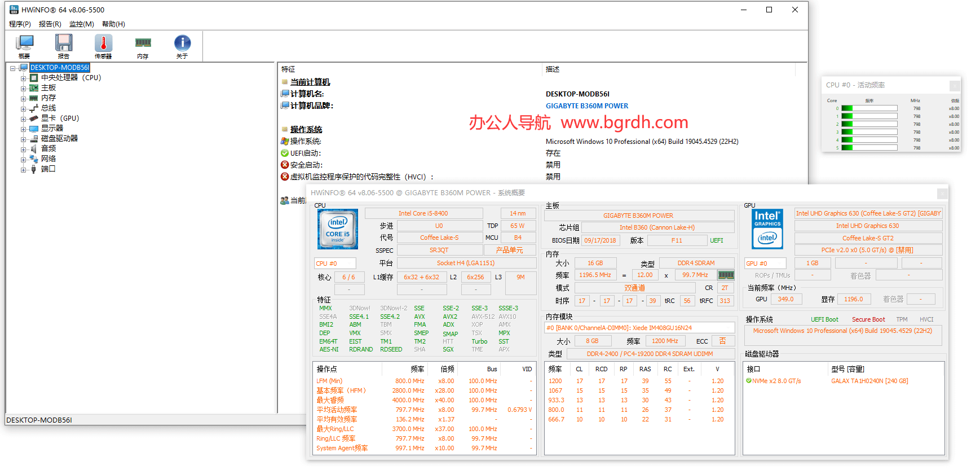This screenshot has width=980, height=470.
Task: Click the 报告 save report toolbar icon
Action: pos(64,46)
